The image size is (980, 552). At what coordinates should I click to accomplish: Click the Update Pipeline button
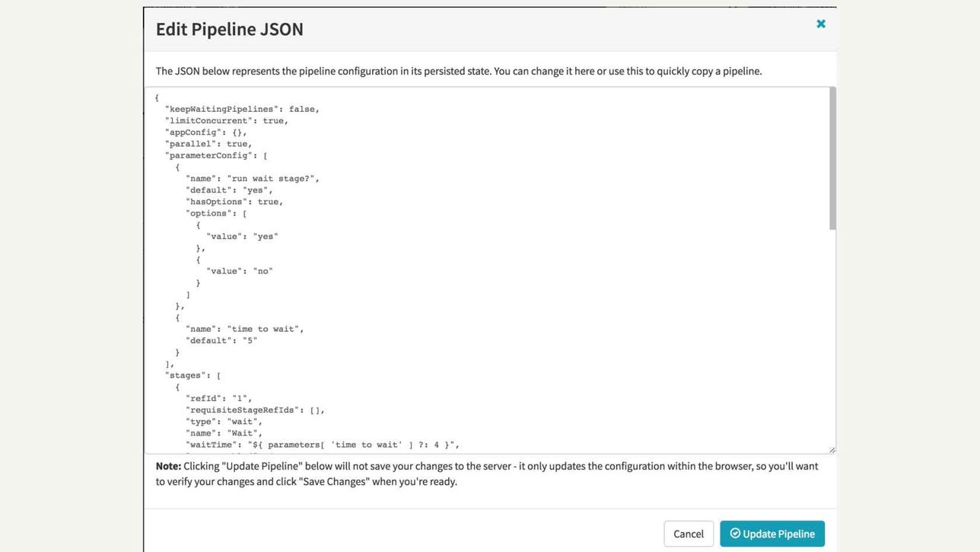772,534
